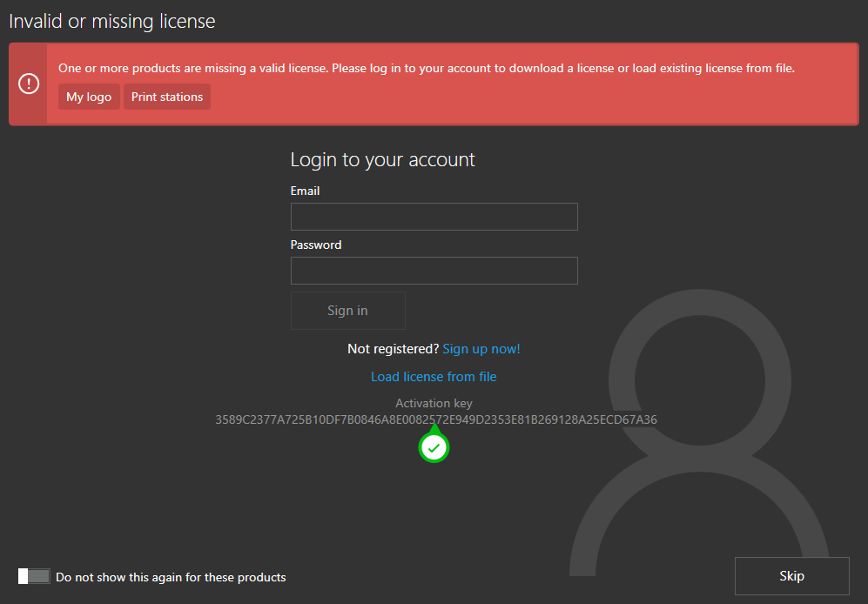The image size is (868, 604).
Task: Focus the Email input field
Action: point(434,217)
